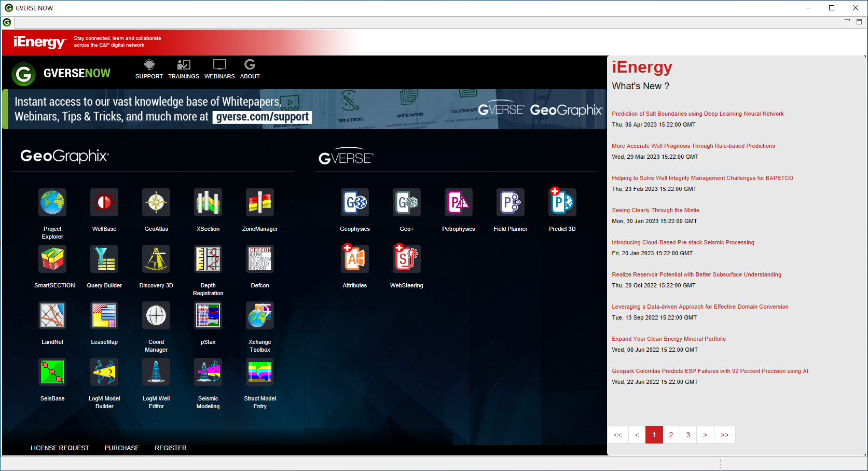Open WellBase application

[x=104, y=202]
